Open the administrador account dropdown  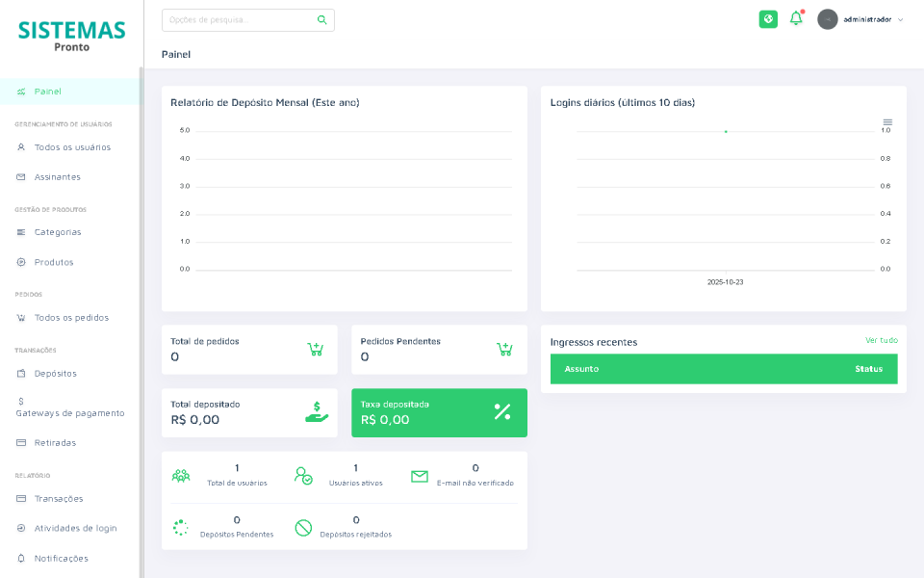point(861,18)
